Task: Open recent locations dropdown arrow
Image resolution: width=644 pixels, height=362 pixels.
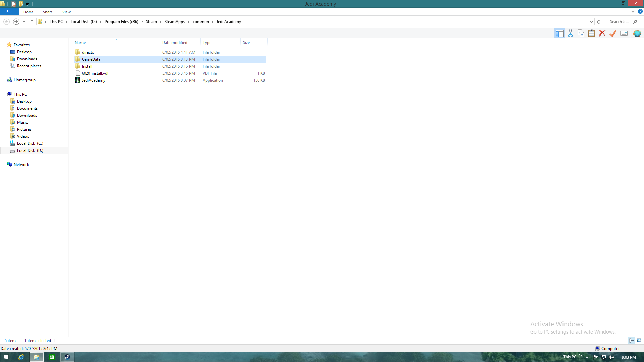Action: click(x=24, y=22)
